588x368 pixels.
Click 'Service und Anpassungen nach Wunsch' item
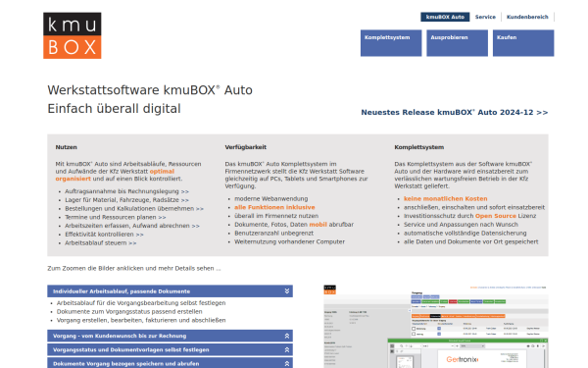(x=461, y=225)
